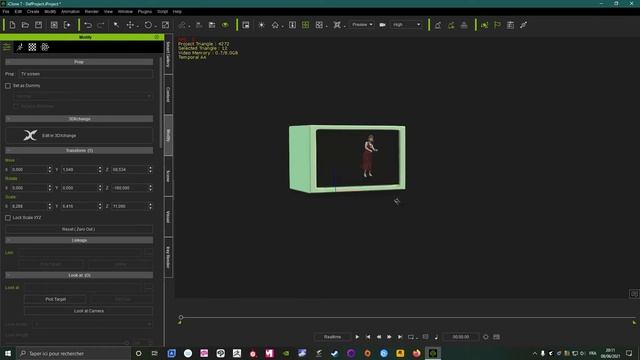
Task: Toggle the green grid icon in toolbar
Action: click(x=305, y=25)
